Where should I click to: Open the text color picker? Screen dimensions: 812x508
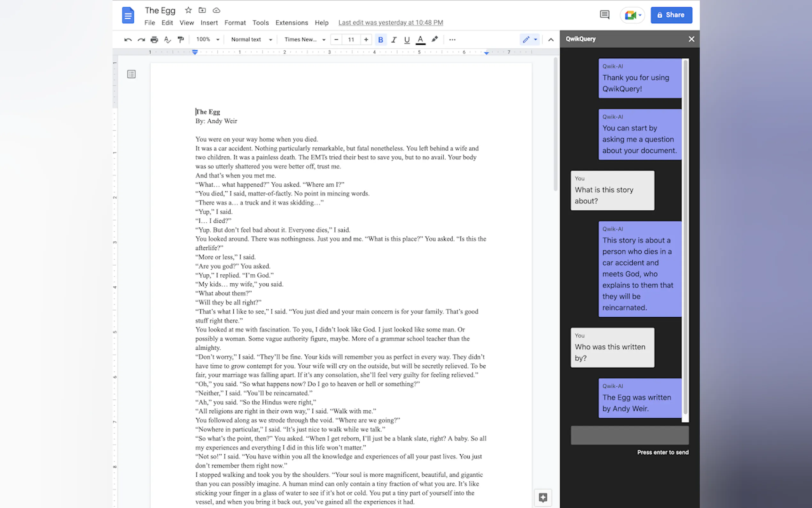pos(420,40)
